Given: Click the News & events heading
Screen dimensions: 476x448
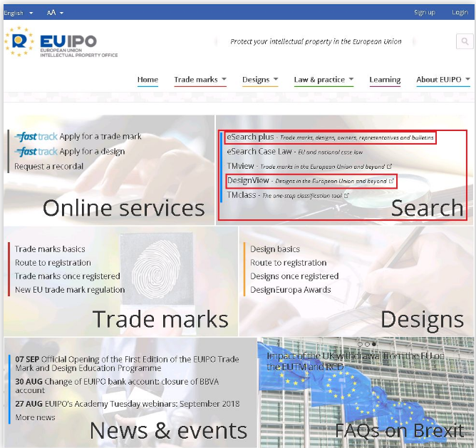Looking at the screenshot, I should [x=168, y=431].
